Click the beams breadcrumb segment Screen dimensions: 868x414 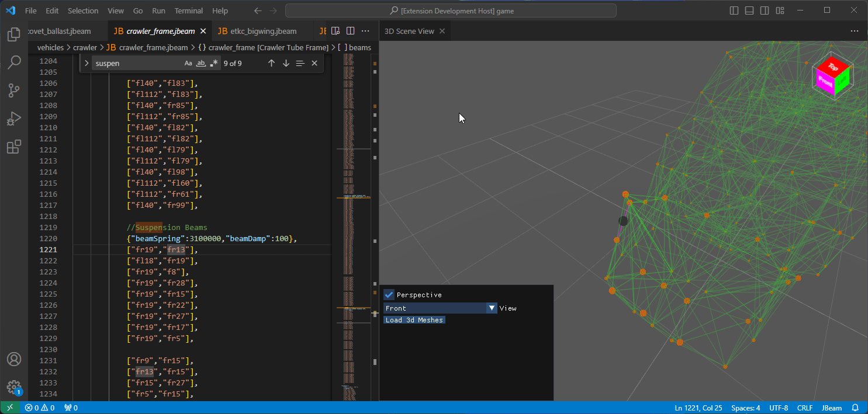[355, 47]
